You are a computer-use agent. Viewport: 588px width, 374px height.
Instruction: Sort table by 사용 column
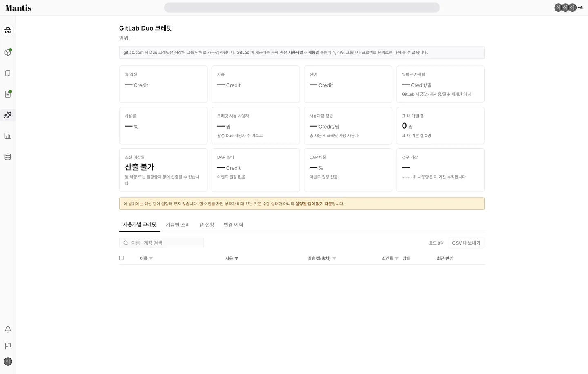[232, 258]
